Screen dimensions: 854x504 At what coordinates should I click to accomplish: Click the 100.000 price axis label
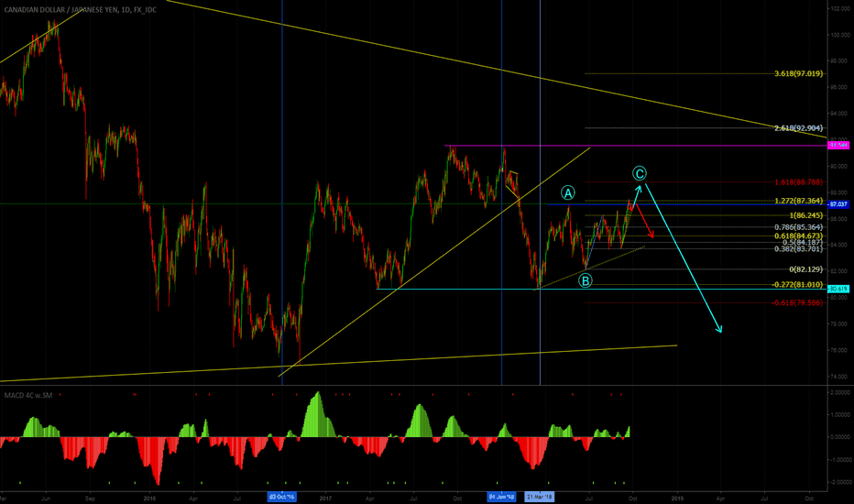[x=840, y=35]
